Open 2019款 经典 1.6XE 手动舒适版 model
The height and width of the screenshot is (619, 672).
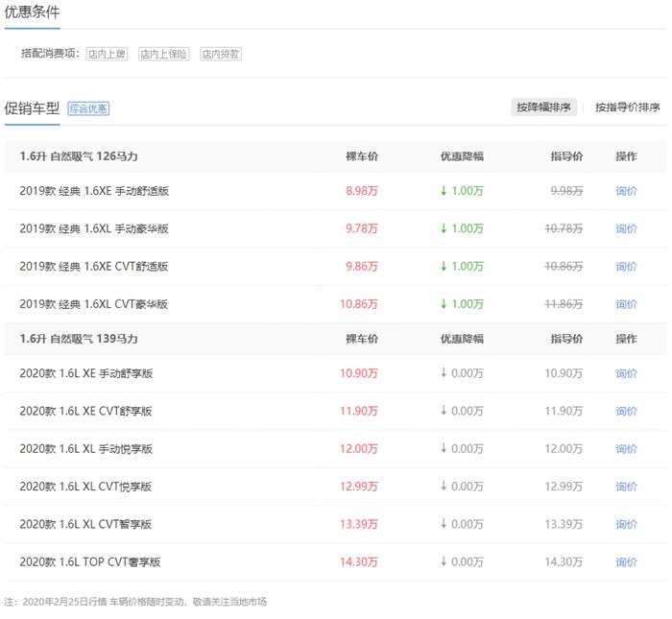[x=94, y=191]
